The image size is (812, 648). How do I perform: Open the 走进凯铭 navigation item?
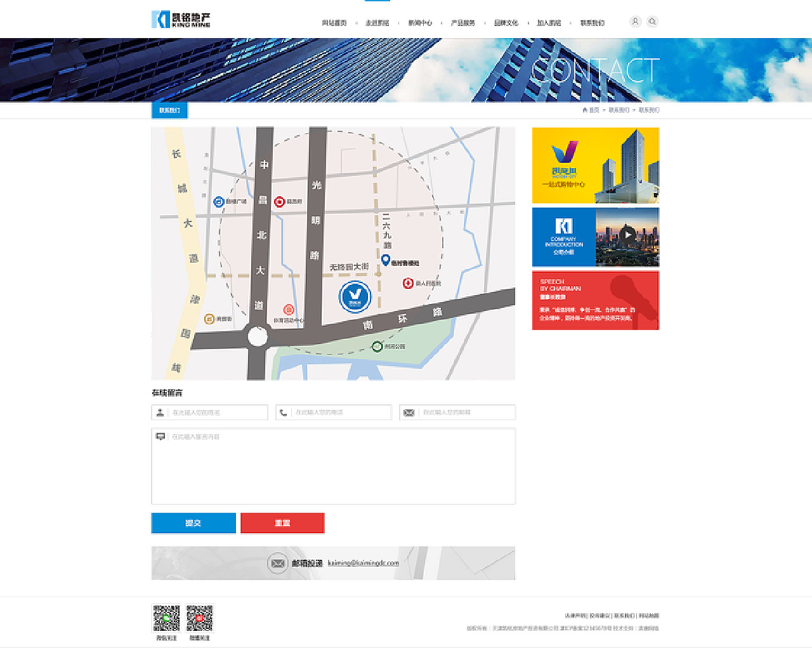click(377, 23)
